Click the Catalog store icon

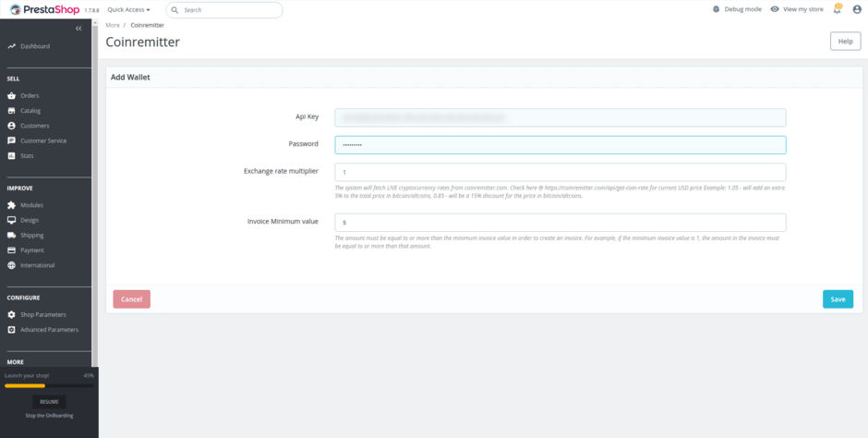12,111
